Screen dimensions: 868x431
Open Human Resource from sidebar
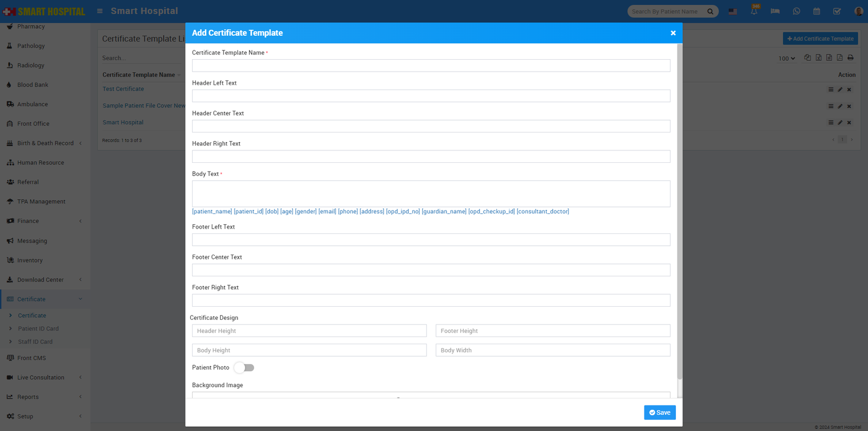(x=41, y=162)
